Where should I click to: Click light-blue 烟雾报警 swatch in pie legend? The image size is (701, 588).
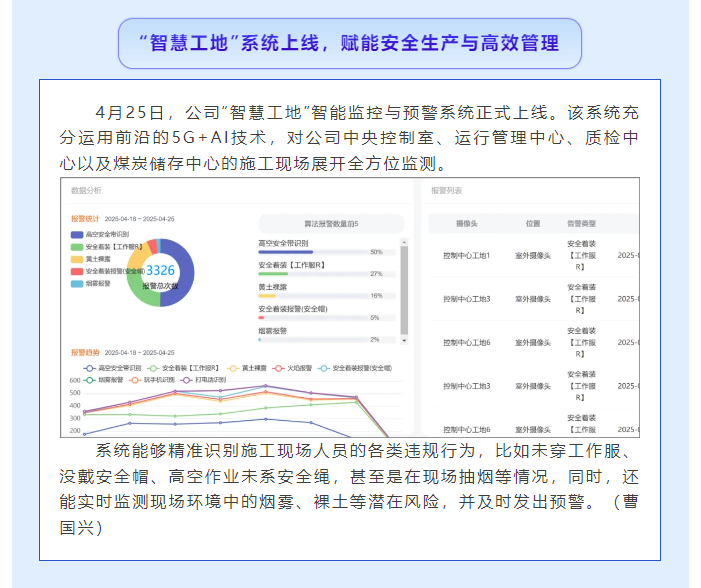click(77, 283)
